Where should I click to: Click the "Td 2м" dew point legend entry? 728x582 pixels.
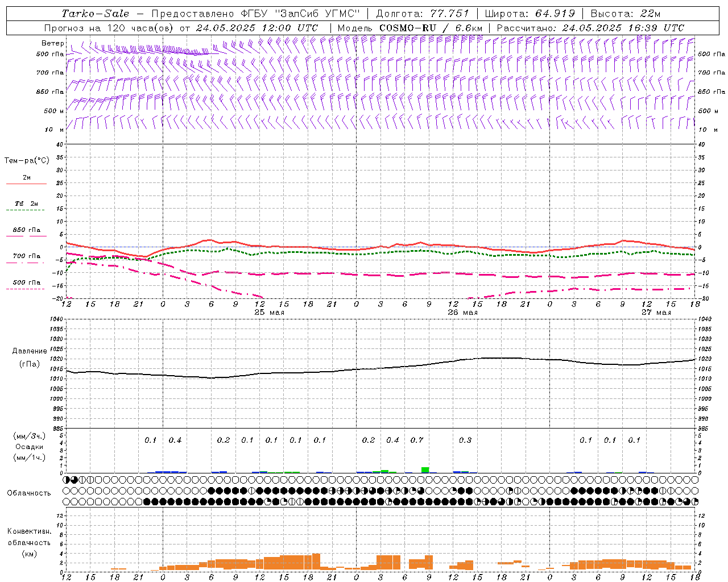click(27, 203)
